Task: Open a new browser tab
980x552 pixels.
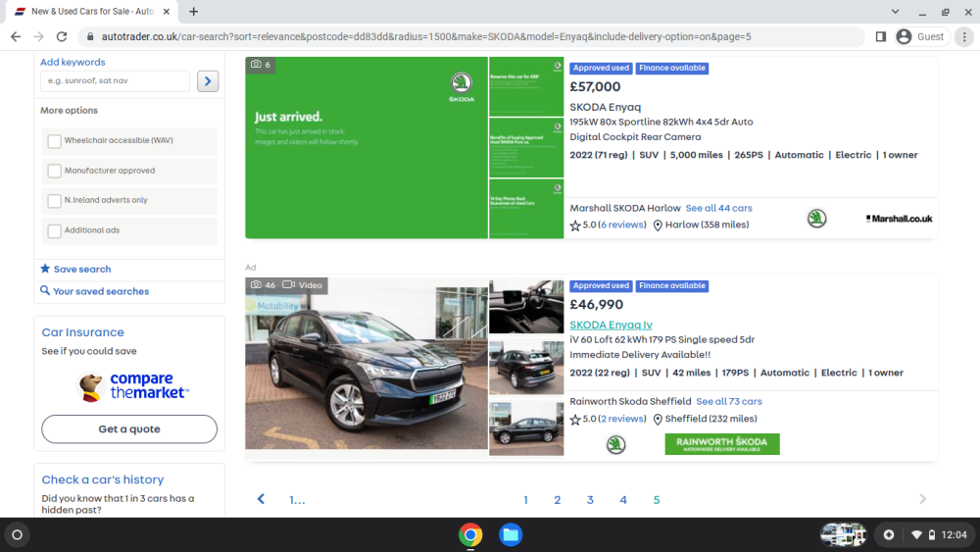Action: click(194, 11)
